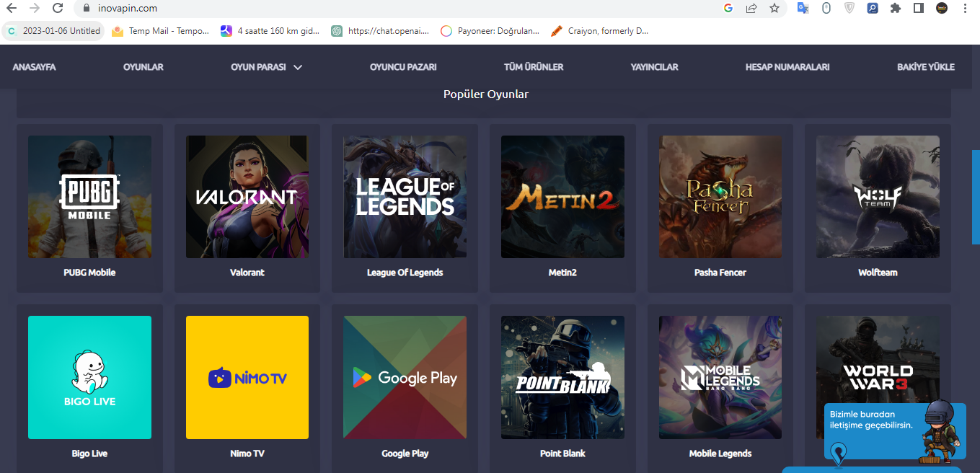Viewport: 980px width, 473px height.
Task: Open the Pasha Fencer thumbnail
Action: point(720,197)
